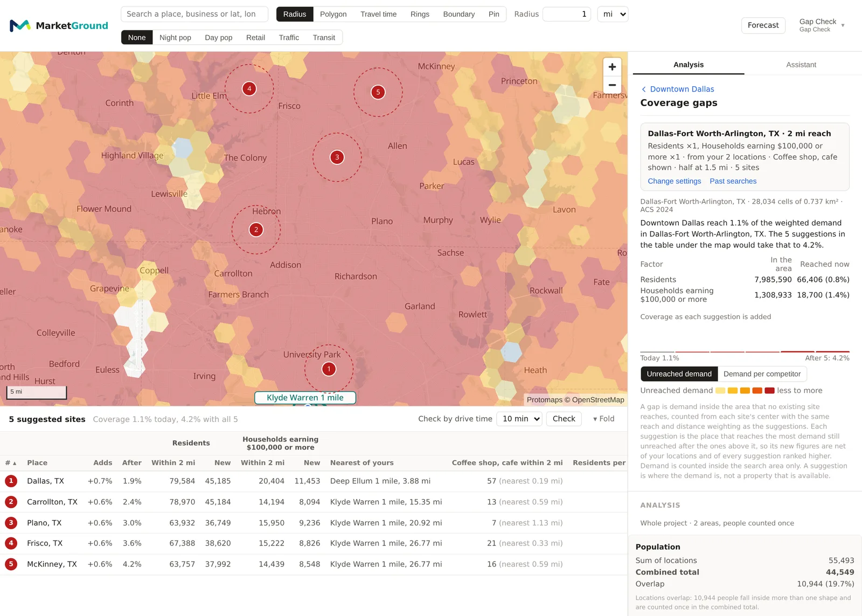This screenshot has height=616, width=862.
Task: Select the Travel time mode
Action: pos(378,14)
